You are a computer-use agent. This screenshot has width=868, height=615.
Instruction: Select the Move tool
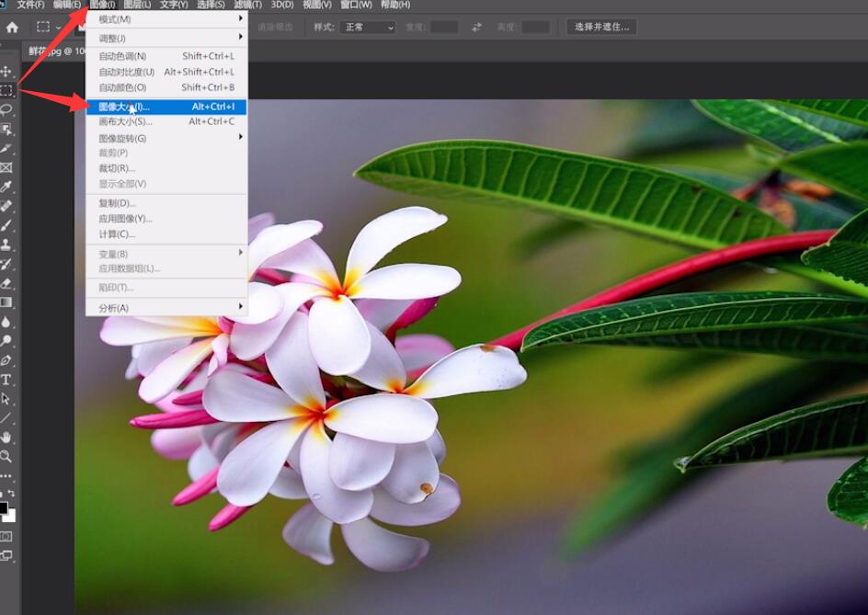click(6, 72)
